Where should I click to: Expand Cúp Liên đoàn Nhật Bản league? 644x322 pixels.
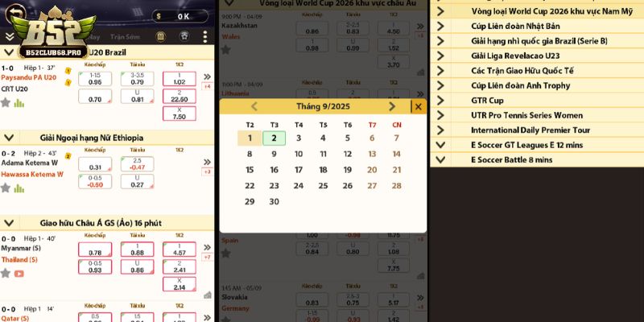click(x=440, y=26)
